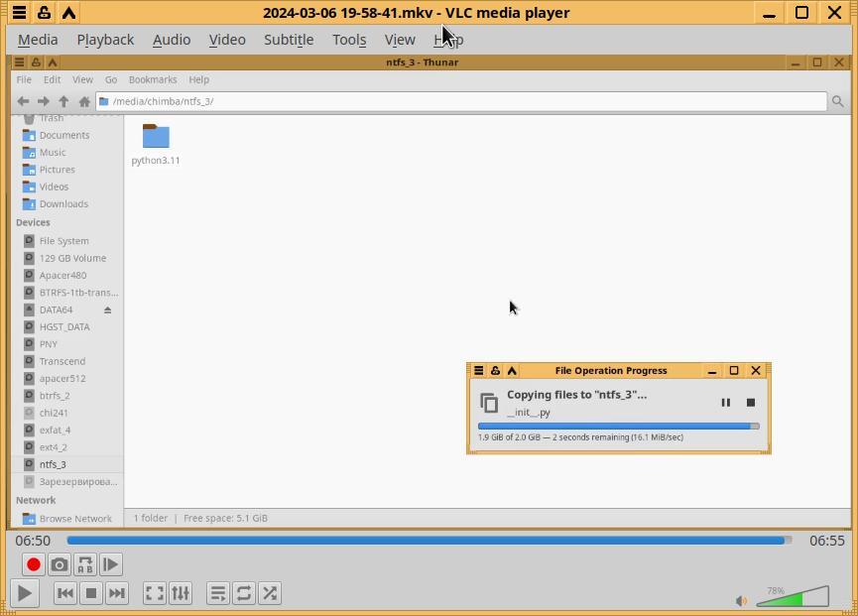Toggle VLC shuffle random playback
Viewport: 858px width, 616px height.
(x=270, y=593)
